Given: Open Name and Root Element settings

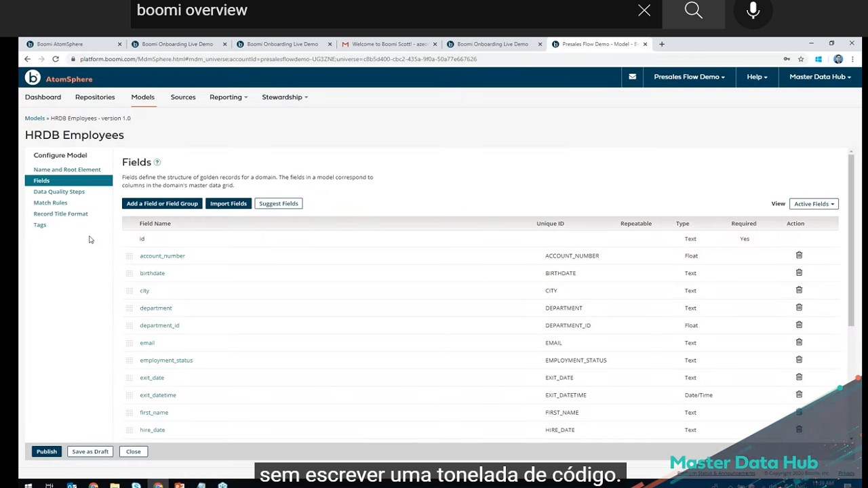Looking at the screenshot, I should point(67,169).
